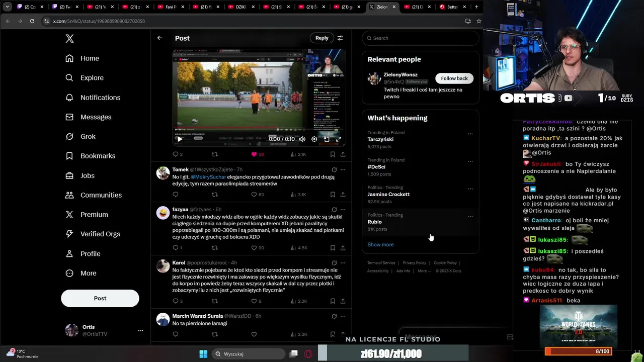Mute the embedded video's volume

pos(302,139)
